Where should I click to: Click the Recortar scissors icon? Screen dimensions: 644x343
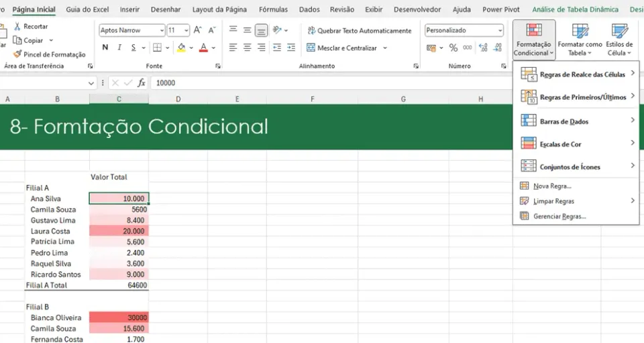coord(17,26)
